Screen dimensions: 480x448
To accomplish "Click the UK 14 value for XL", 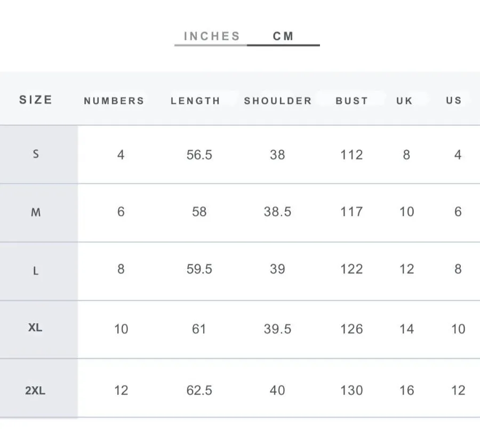I will point(406,329).
